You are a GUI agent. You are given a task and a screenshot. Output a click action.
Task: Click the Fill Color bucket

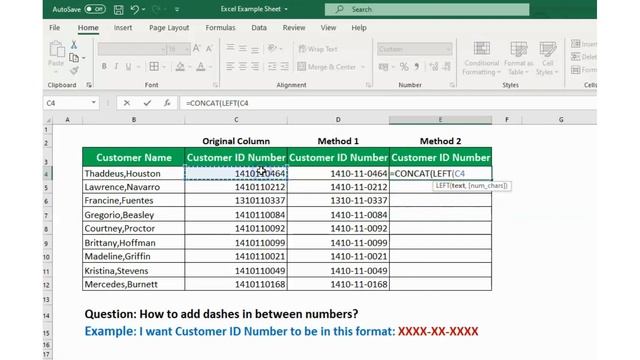click(180, 66)
